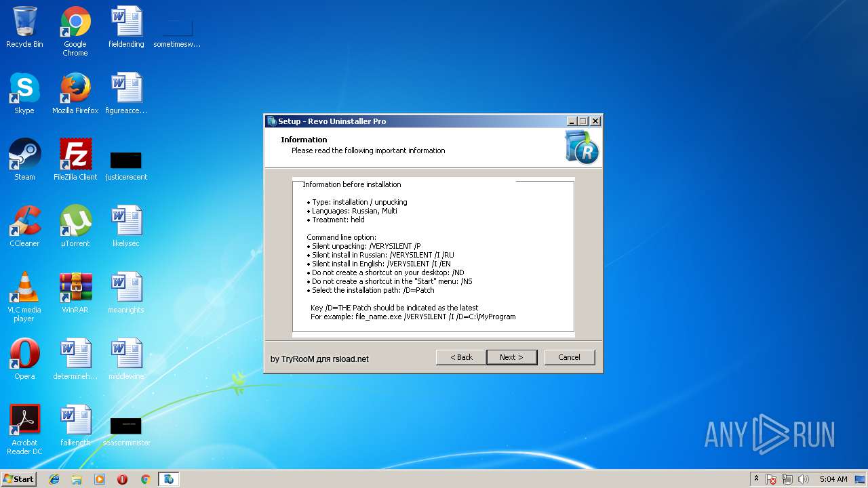Open Internet Explorer from the taskbar

pos(54,479)
